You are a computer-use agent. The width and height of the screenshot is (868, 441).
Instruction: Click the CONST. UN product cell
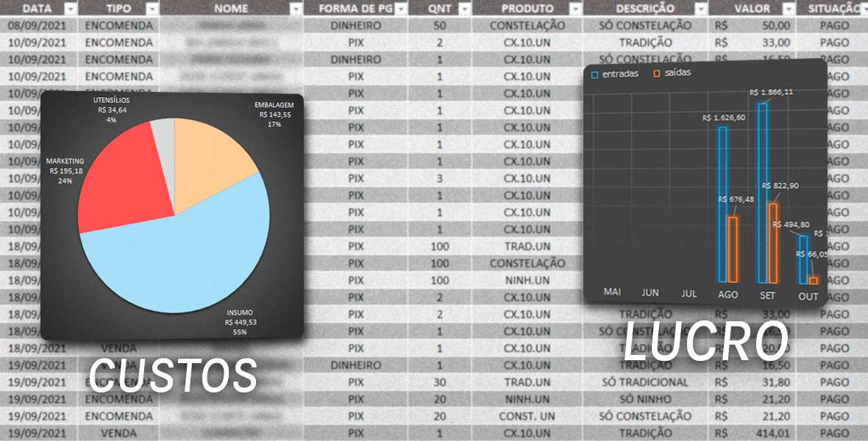[527, 416]
